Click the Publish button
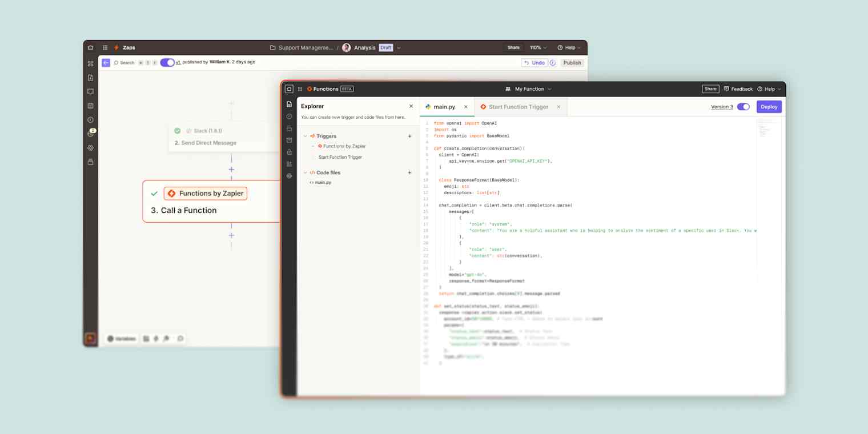The height and width of the screenshot is (434, 868). 572,63
